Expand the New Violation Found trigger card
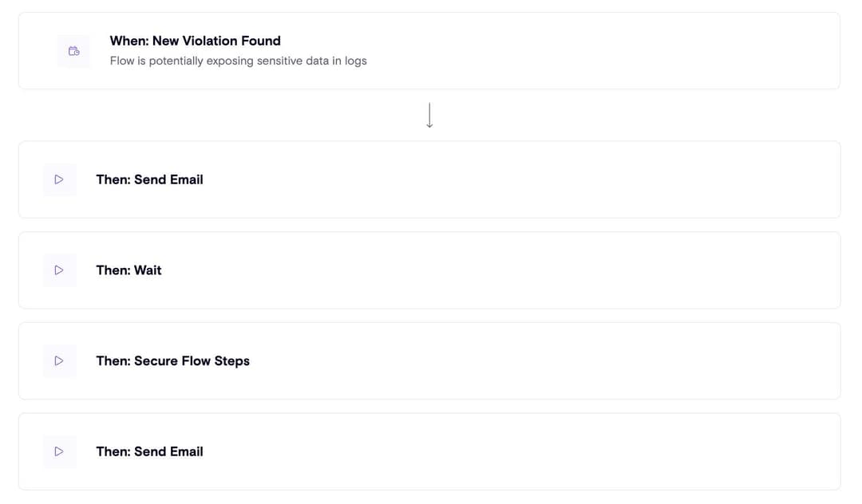The width and height of the screenshot is (862, 504). (599, 51)
